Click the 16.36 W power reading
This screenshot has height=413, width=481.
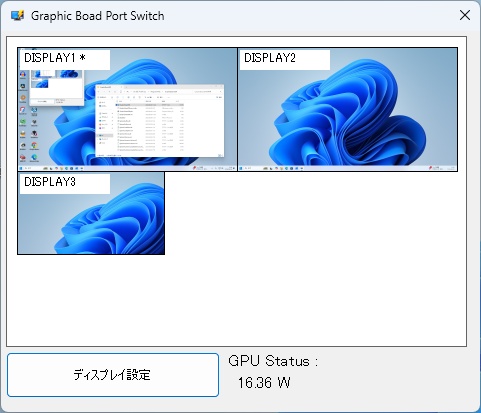tap(264, 383)
